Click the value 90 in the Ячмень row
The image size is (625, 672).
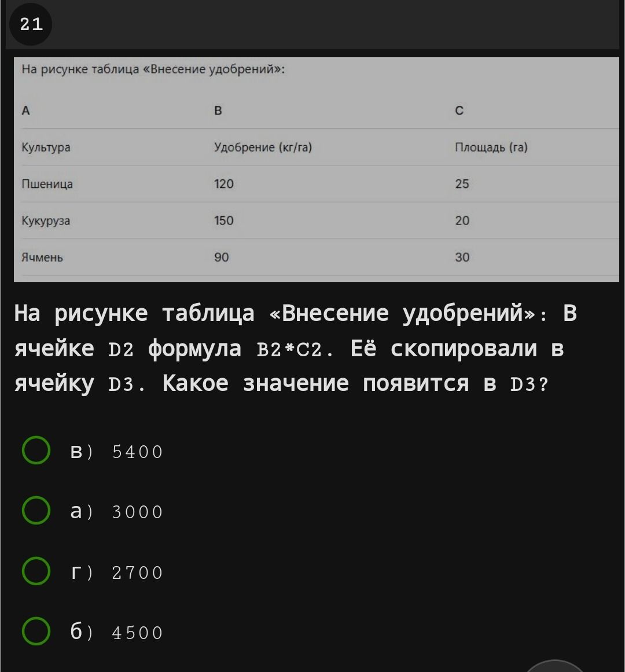(221, 257)
